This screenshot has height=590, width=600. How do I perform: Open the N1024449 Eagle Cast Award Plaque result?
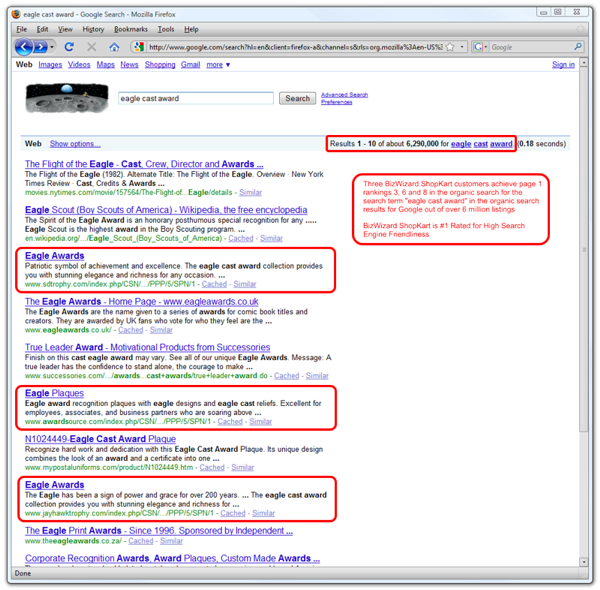click(x=100, y=439)
